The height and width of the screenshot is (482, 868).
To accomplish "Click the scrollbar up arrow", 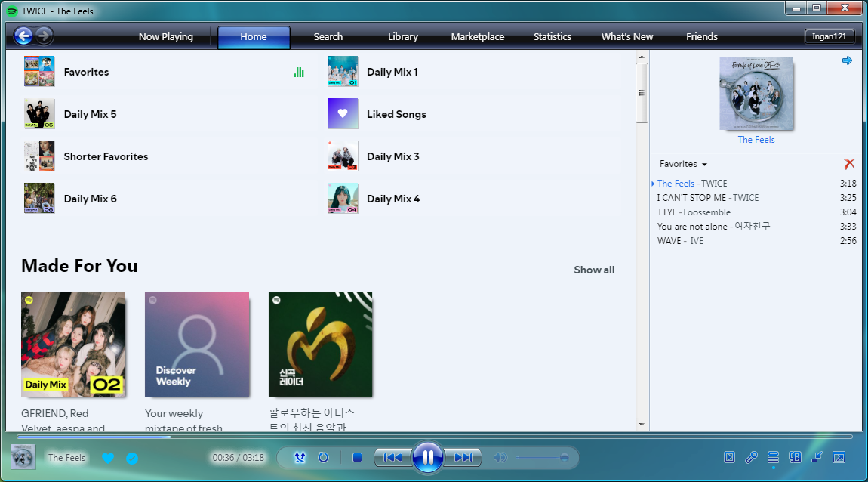I will pyautogui.click(x=642, y=57).
